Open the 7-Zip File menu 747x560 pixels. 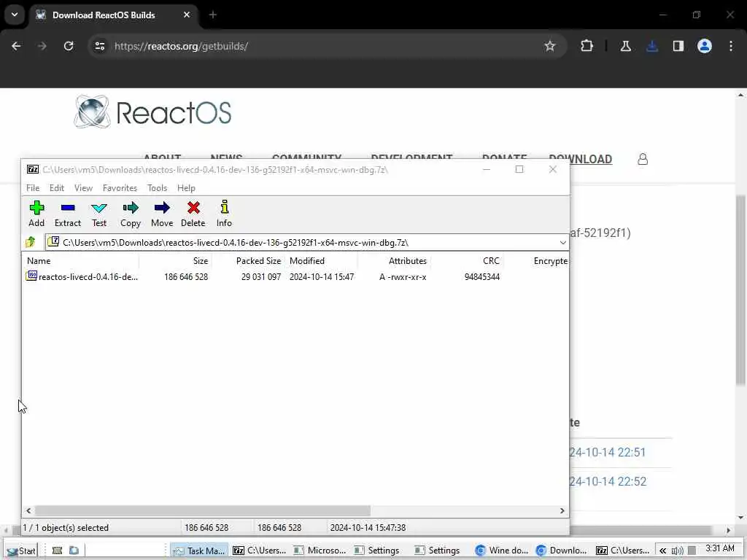point(33,187)
